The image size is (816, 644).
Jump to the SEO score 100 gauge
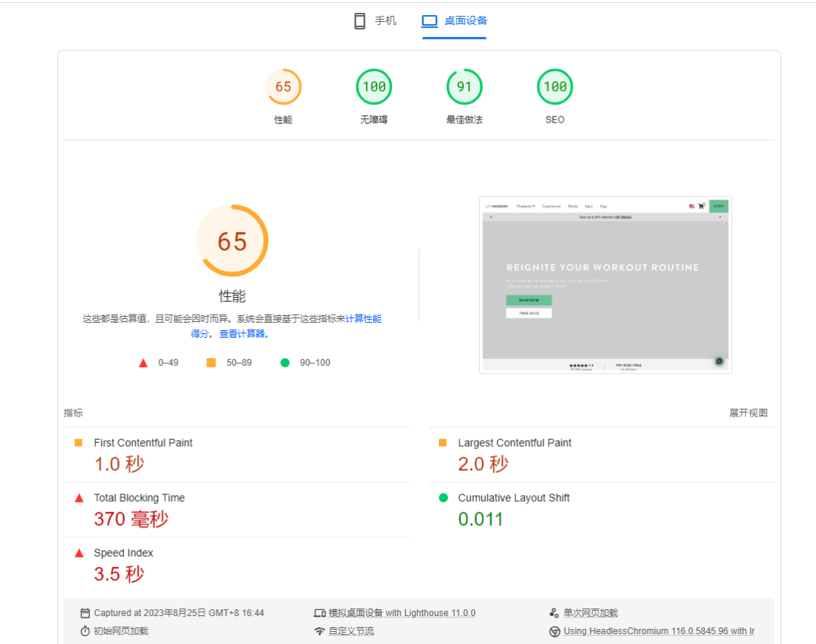(x=555, y=87)
